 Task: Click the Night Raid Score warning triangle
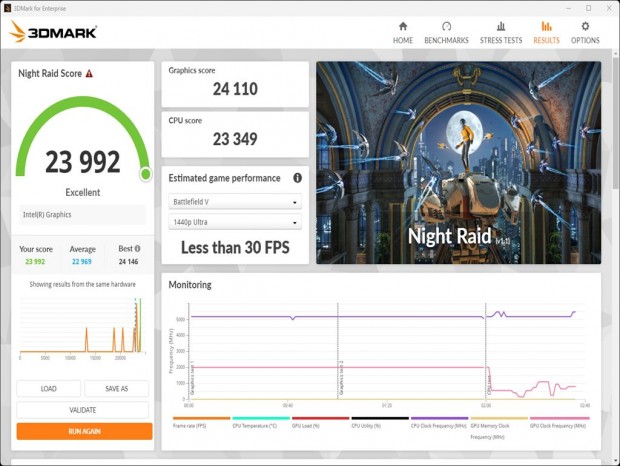pyautogui.click(x=89, y=74)
